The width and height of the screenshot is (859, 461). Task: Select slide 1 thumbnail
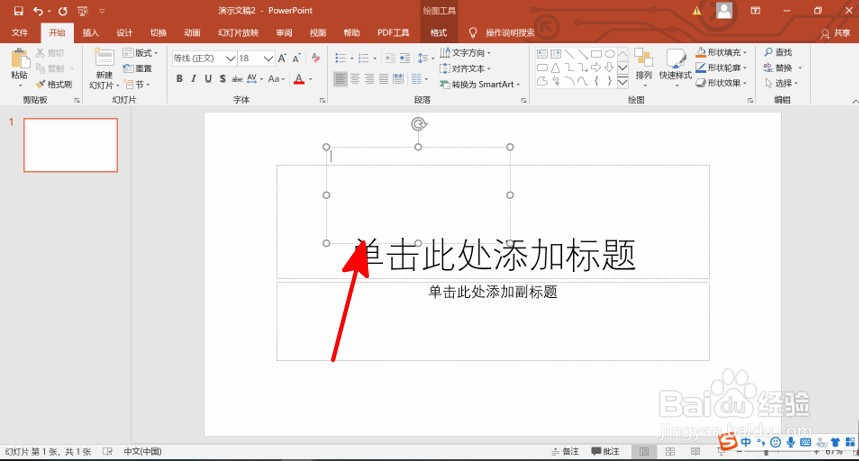[70, 145]
